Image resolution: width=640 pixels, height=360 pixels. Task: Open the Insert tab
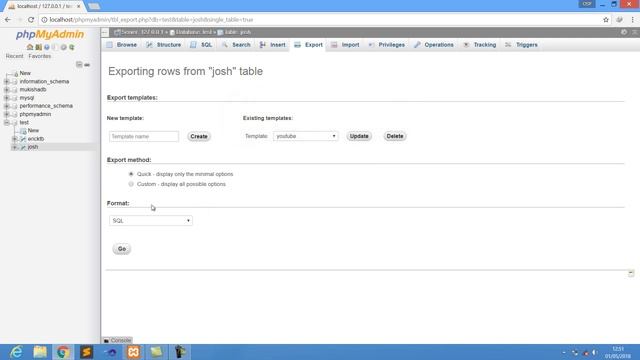point(273,45)
